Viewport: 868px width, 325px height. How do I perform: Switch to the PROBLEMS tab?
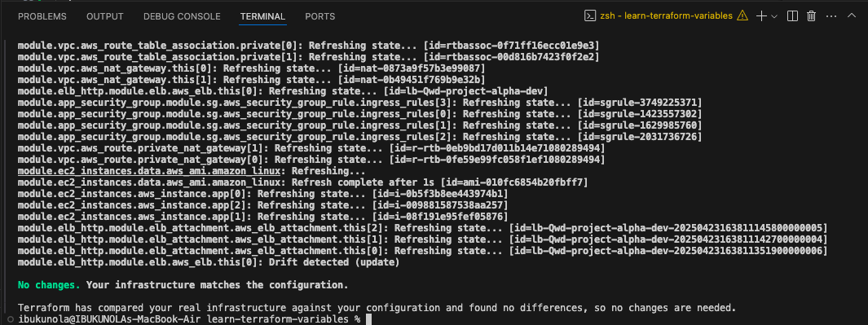click(42, 16)
